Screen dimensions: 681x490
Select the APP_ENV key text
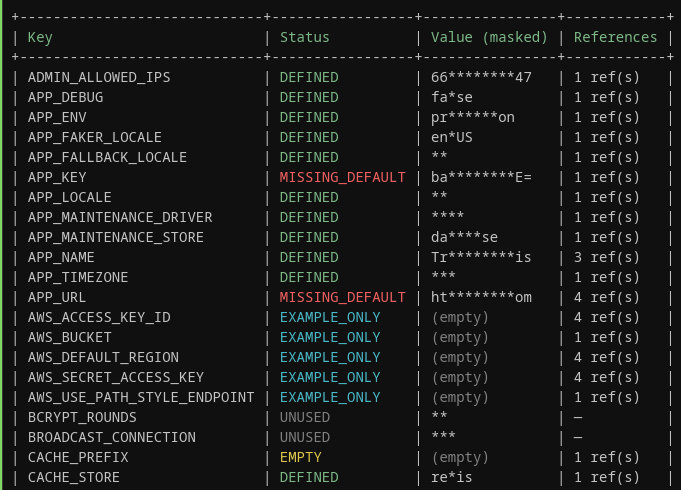click(x=57, y=117)
